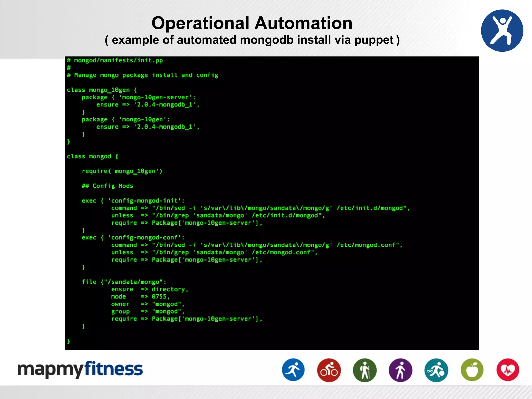Click the subtitle about automated mongodb install
This screenshot has width=532, height=399.
[252, 40]
